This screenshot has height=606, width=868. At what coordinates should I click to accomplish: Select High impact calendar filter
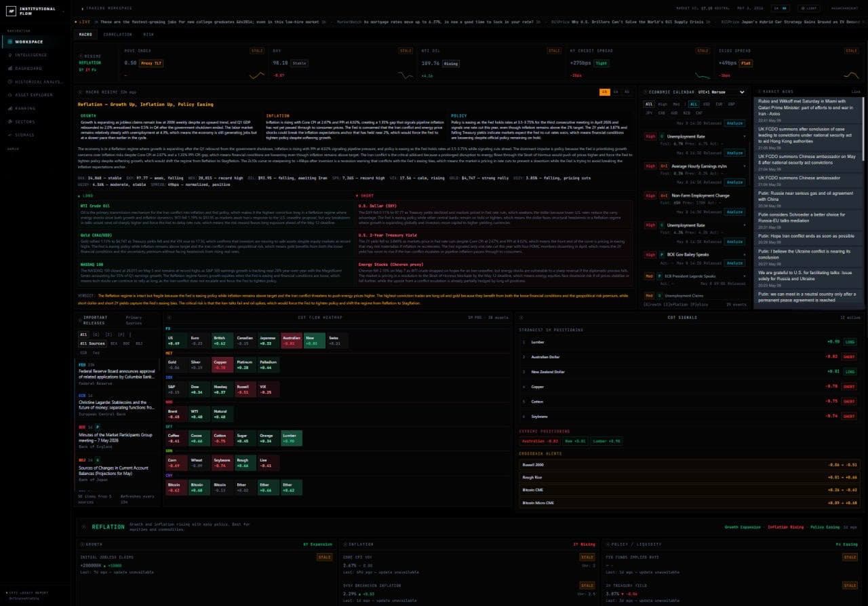pyautogui.click(x=663, y=104)
